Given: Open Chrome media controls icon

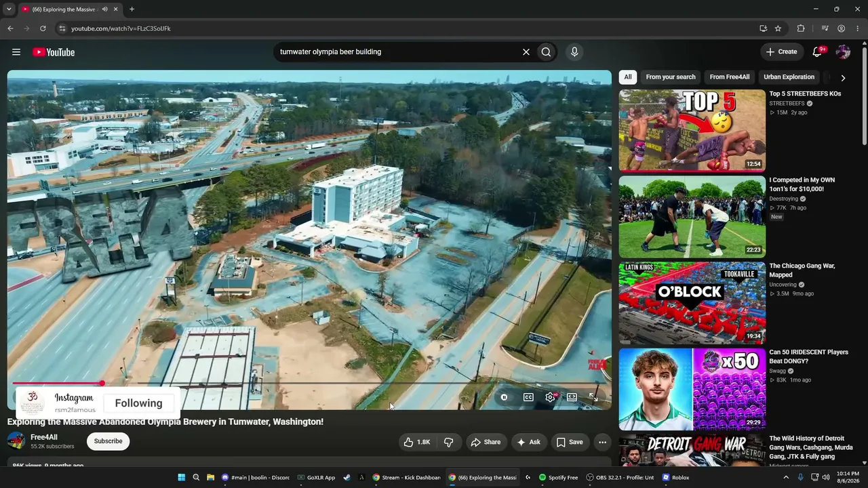Looking at the screenshot, I should click(825, 28).
